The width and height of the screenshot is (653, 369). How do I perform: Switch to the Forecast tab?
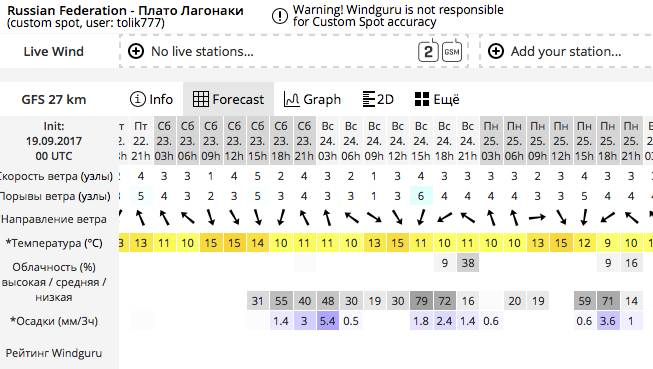click(228, 99)
